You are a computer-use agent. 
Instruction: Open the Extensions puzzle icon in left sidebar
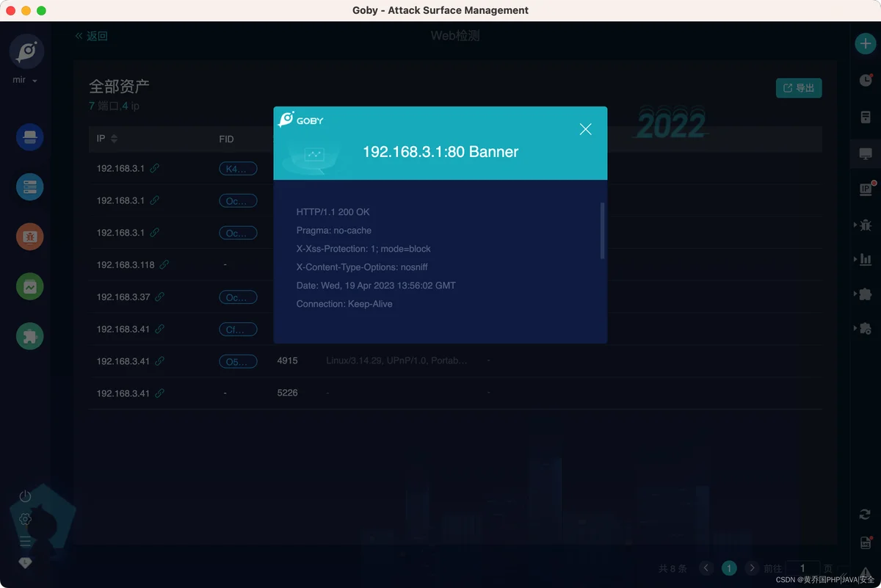pyautogui.click(x=30, y=336)
